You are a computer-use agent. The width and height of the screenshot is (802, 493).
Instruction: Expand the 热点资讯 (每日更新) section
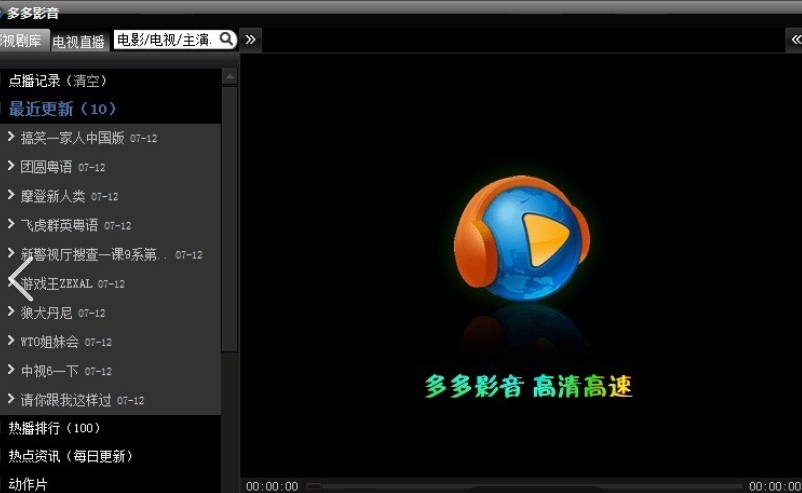point(71,456)
